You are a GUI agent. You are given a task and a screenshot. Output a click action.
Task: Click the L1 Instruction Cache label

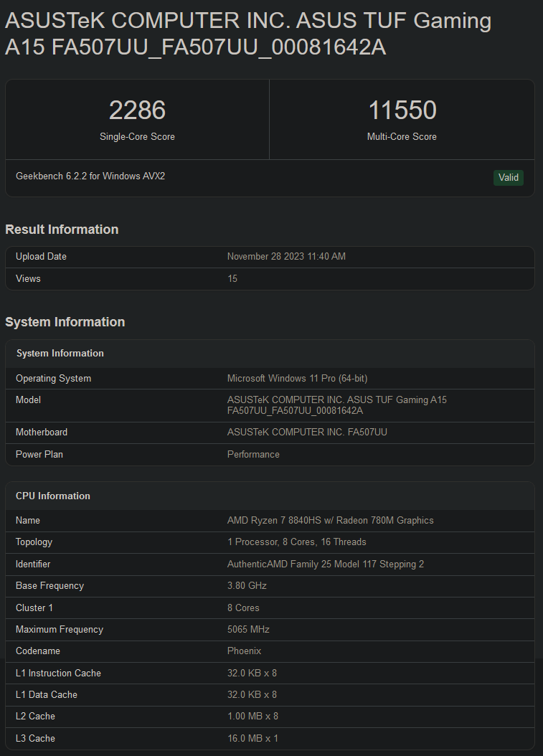58,674
